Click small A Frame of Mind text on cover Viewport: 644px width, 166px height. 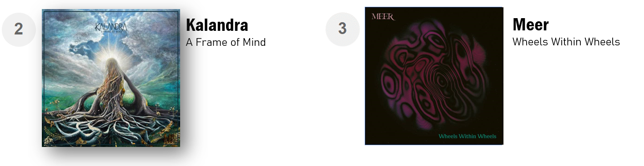point(111,32)
